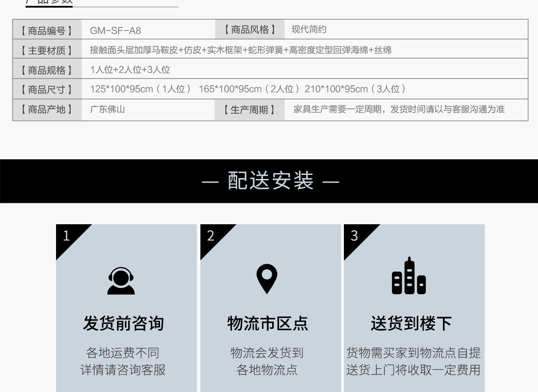The height and width of the screenshot is (392, 538).
Task: Click the 物流市区点 card heading
Action: (x=268, y=323)
